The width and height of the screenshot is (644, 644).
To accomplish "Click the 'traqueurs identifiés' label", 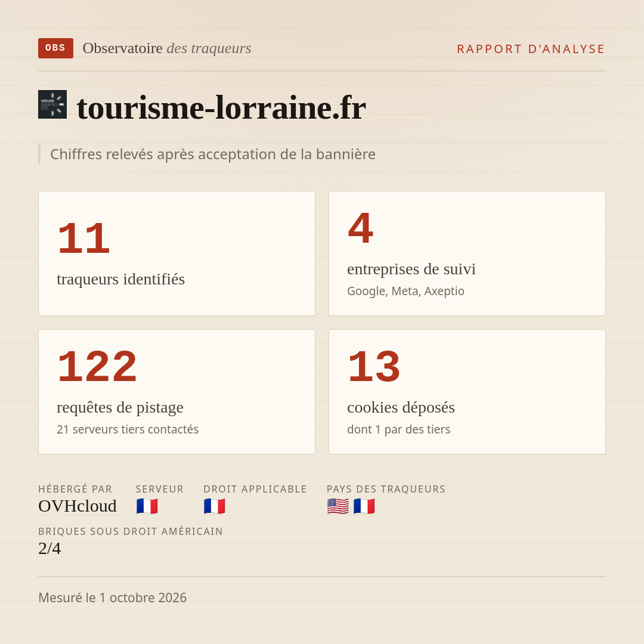I will point(120,279).
